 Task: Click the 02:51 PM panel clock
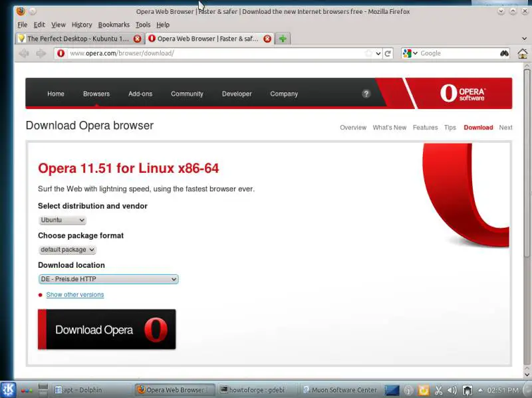point(503,390)
